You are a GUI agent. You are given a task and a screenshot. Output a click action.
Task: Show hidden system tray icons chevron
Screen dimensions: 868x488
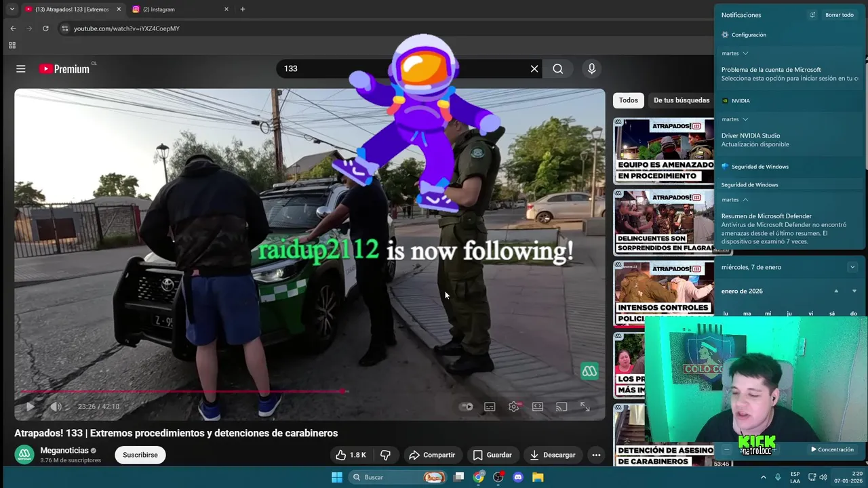764,477
